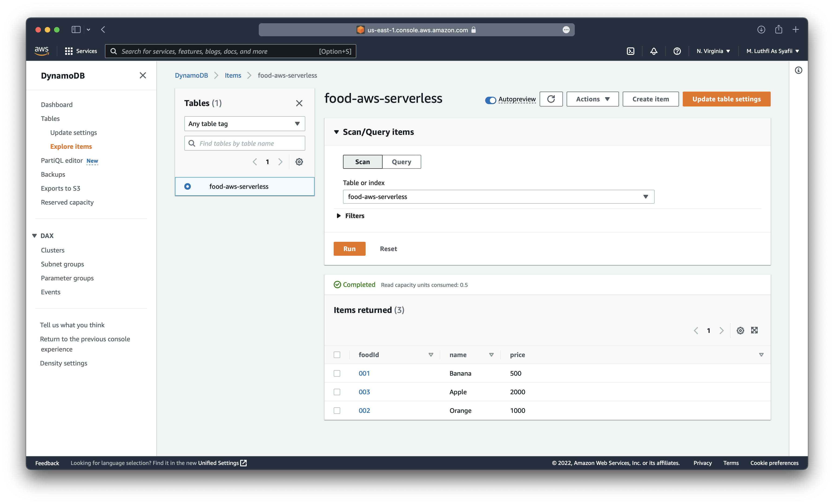The image size is (834, 504).
Task: Open items returned preferences gear icon
Action: [x=740, y=331]
